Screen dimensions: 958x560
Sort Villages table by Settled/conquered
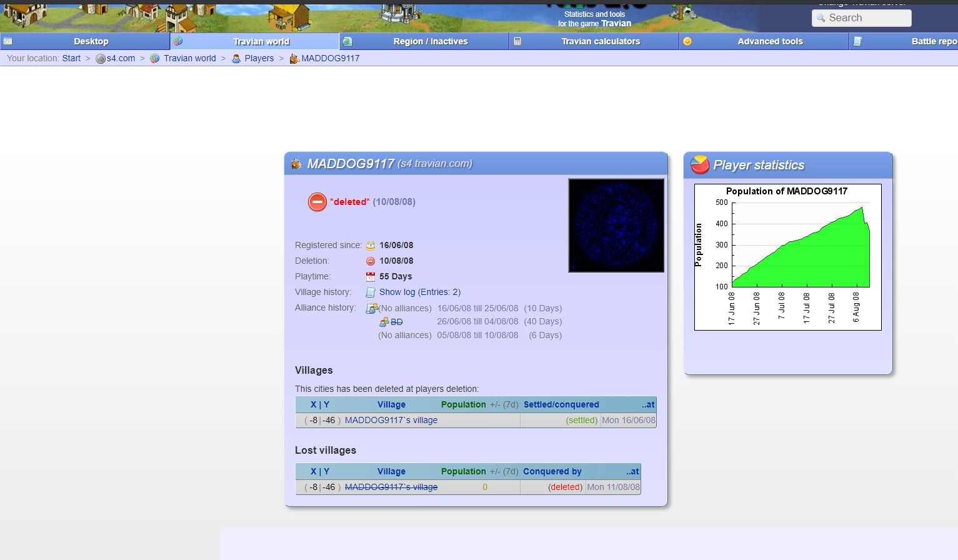click(561, 404)
